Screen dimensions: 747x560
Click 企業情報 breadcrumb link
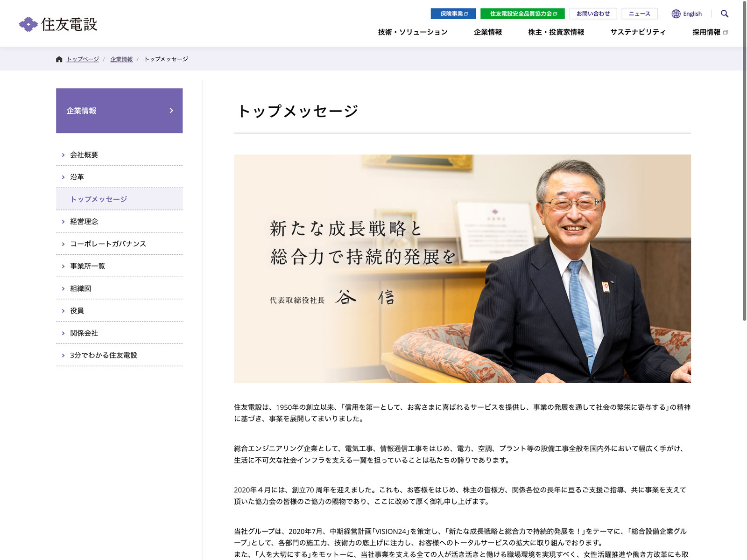pyautogui.click(x=121, y=59)
